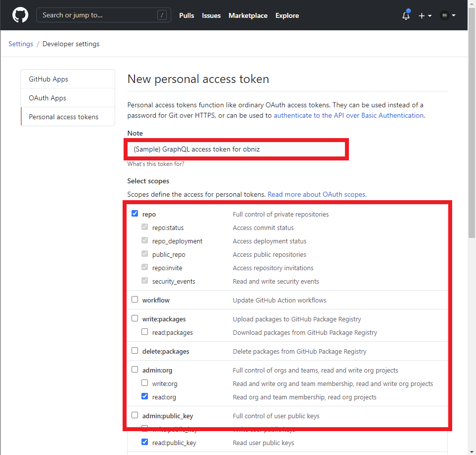Click Explore in the header
Image resolution: width=476 pixels, height=455 pixels.
pos(287,15)
